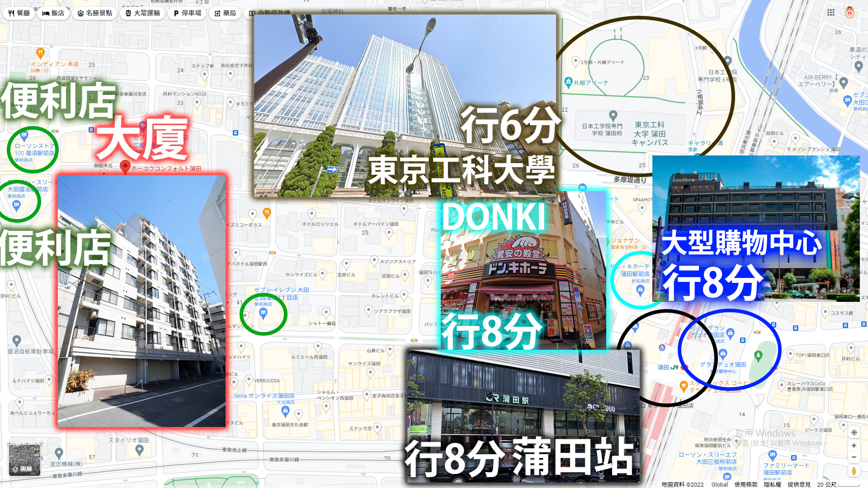868x488 pixels.
Task: Select the 飯店 hotels filter chip
Action: [x=53, y=13]
